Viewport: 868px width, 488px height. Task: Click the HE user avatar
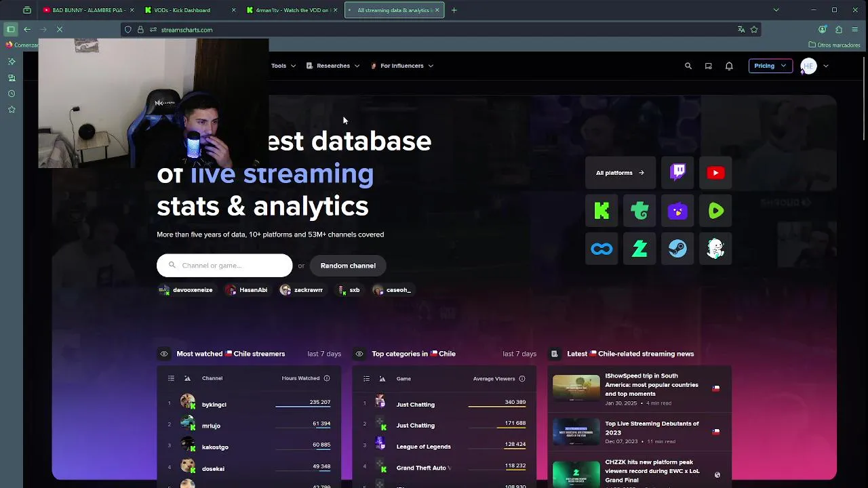click(808, 66)
